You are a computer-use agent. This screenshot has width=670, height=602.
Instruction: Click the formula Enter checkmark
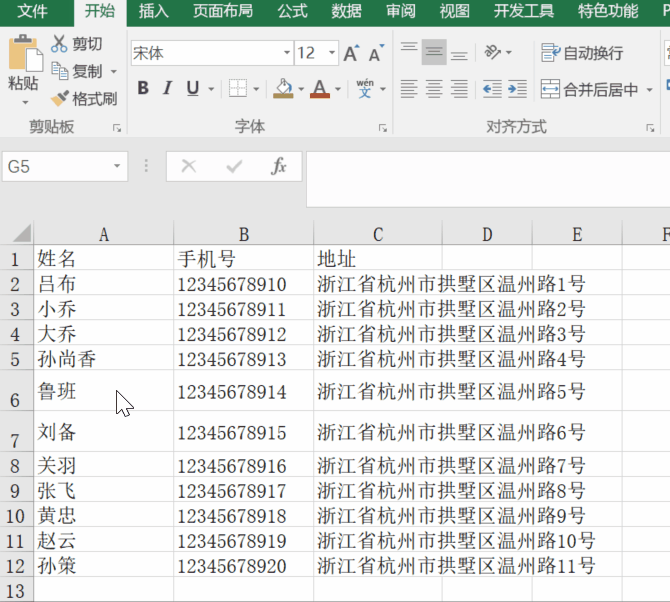(234, 166)
